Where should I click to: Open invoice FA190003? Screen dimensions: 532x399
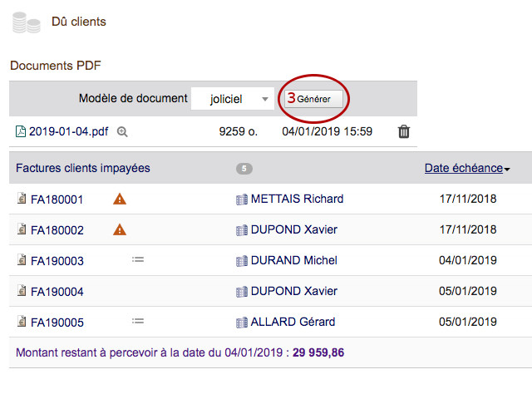(57, 261)
